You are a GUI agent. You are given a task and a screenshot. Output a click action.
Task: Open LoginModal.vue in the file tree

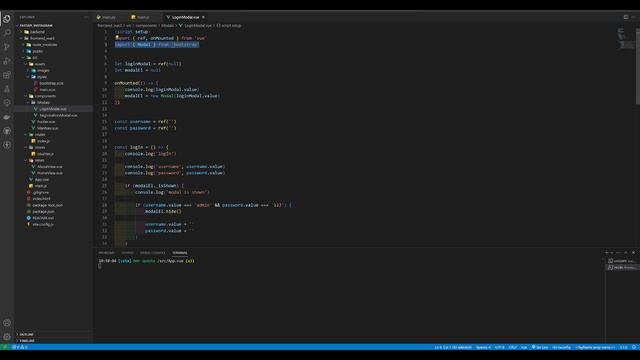(53, 109)
